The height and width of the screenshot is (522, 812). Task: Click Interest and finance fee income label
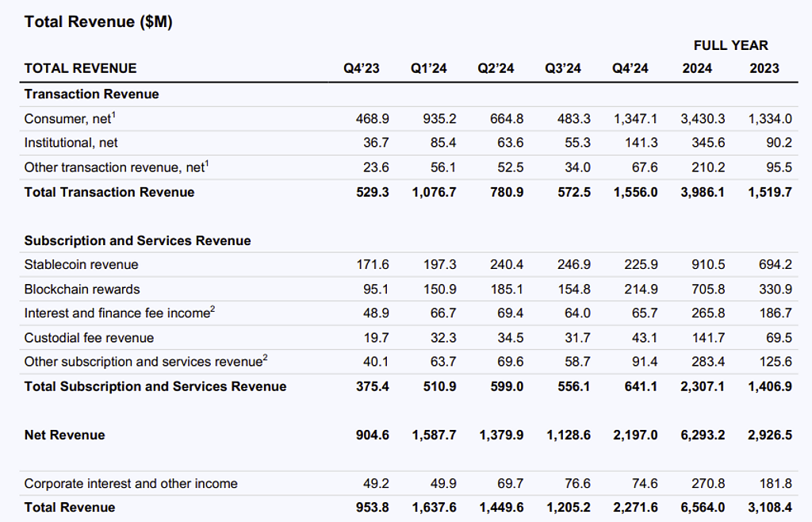pyautogui.click(x=119, y=313)
